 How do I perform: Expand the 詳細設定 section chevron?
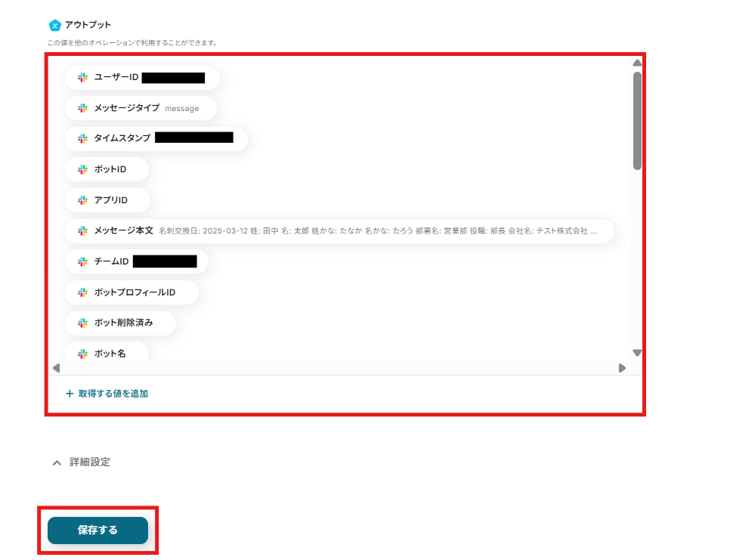pyautogui.click(x=57, y=463)
